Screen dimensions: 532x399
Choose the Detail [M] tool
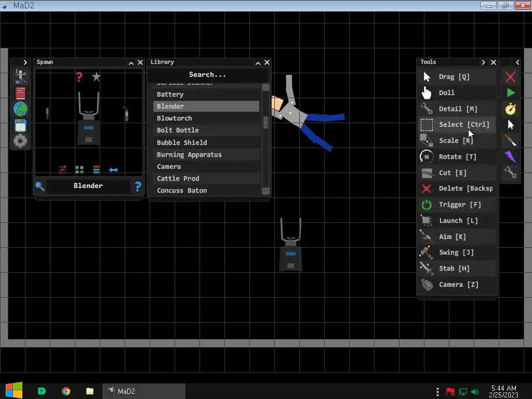(457, 109)
